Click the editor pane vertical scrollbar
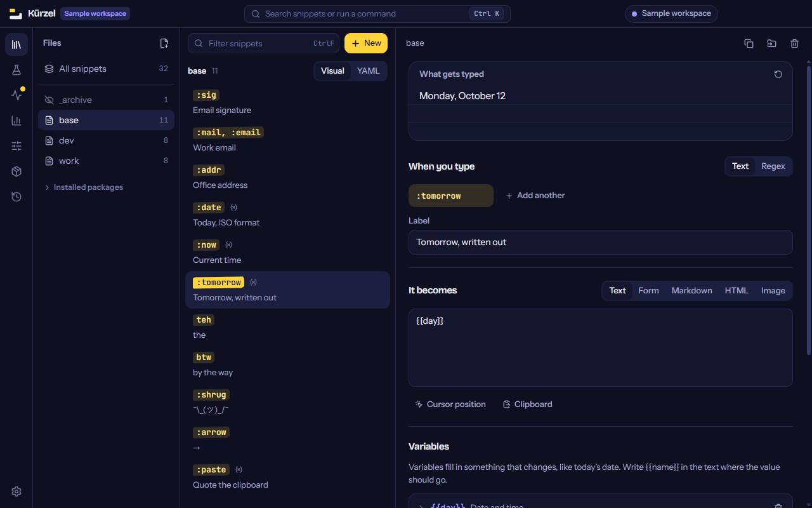This screenshot has width=812, height=508. [x=808, y=210]
